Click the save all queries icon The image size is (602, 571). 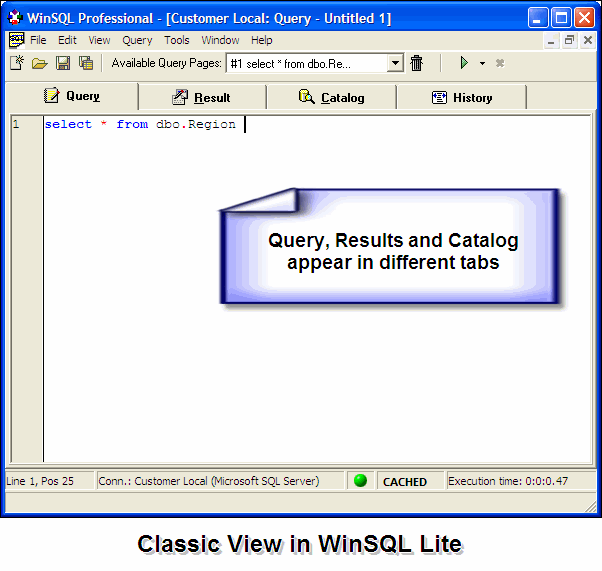click(x=86, y=63)
